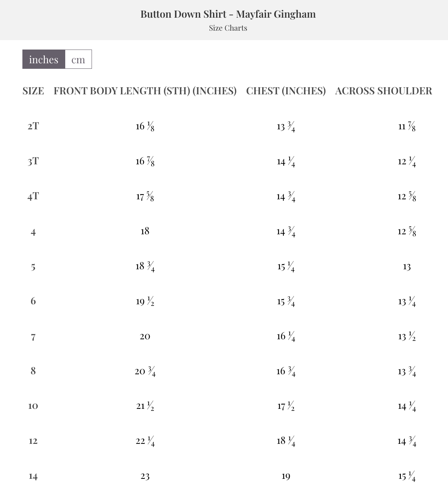
Task: Click the SIZE column header
Action: (33, 91)
